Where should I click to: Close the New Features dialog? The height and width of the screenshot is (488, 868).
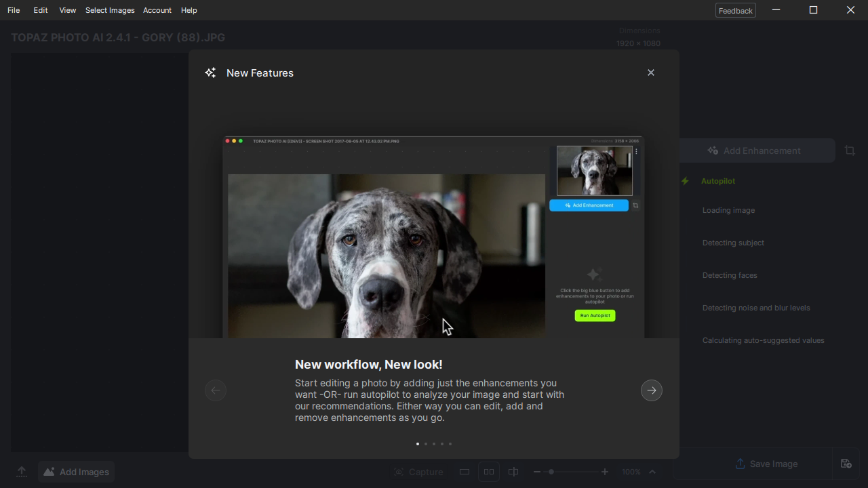(650, 73)
